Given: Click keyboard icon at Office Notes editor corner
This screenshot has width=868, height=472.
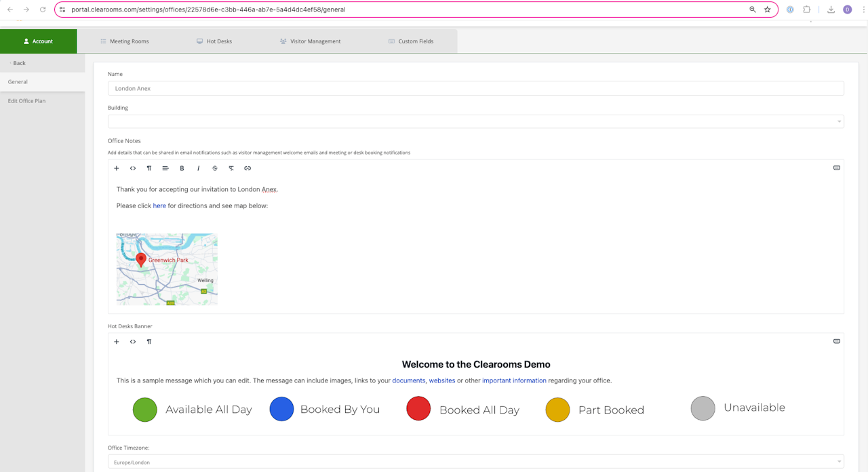Looking at the screenshot, I should click(x=837, y=168).
